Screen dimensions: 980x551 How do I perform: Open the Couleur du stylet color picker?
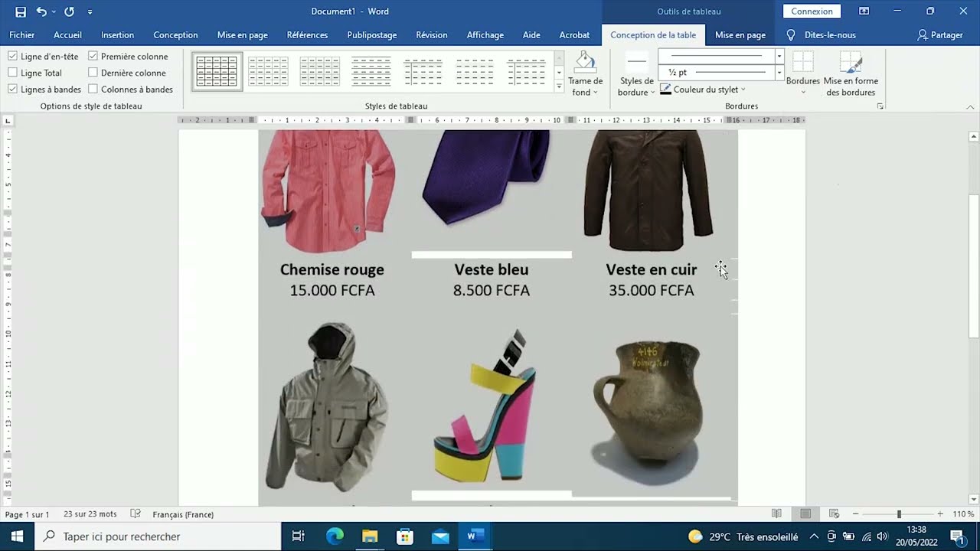tap(703, 90)
